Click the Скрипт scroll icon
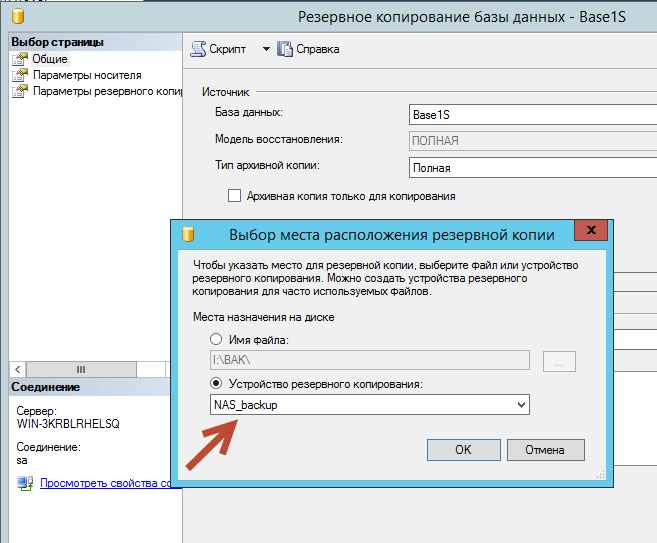Image resolution: width=657 pixels, height=543 pixels. [x=198, y=49]
